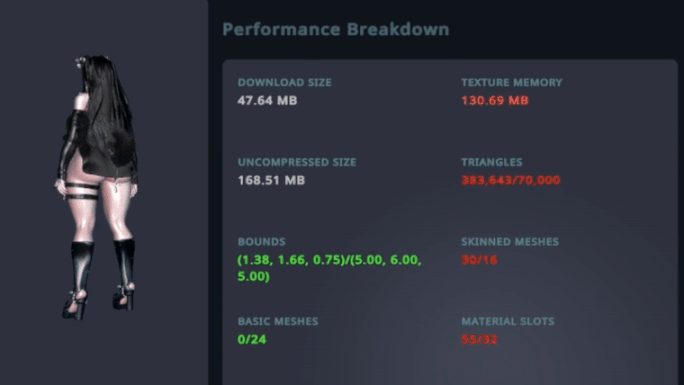The height and width of the screenshot is (385, 684).
Task: Click the green 0/24 value
Action: (x=252, y=340)
